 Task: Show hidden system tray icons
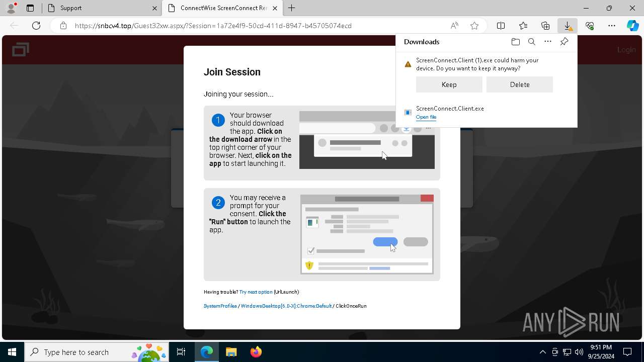point(542,352)
